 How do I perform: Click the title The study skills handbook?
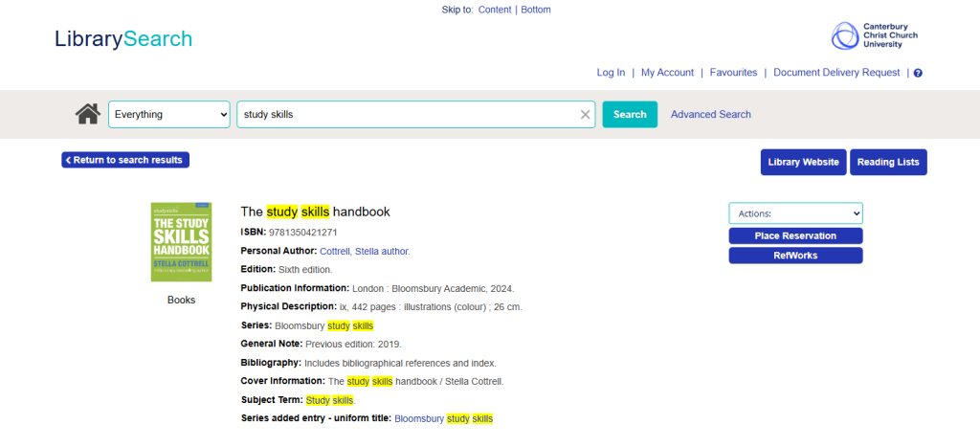[x=315, y=212]
